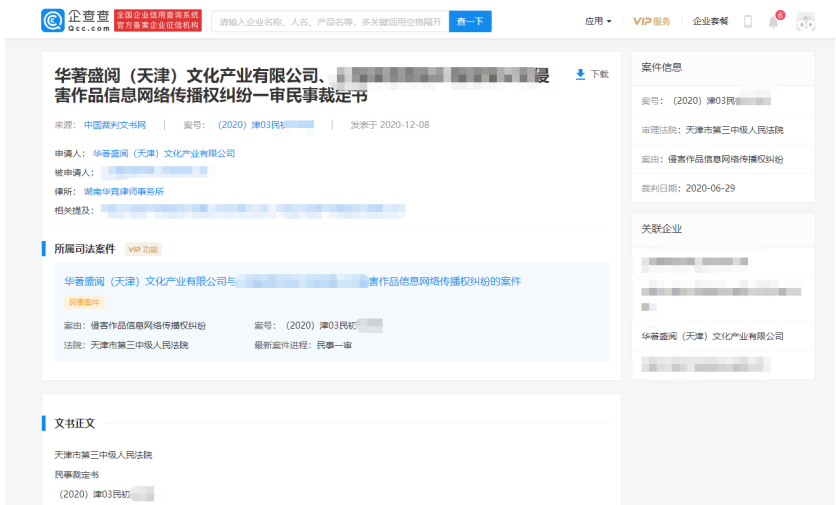Open the notification bell icon

773,22
